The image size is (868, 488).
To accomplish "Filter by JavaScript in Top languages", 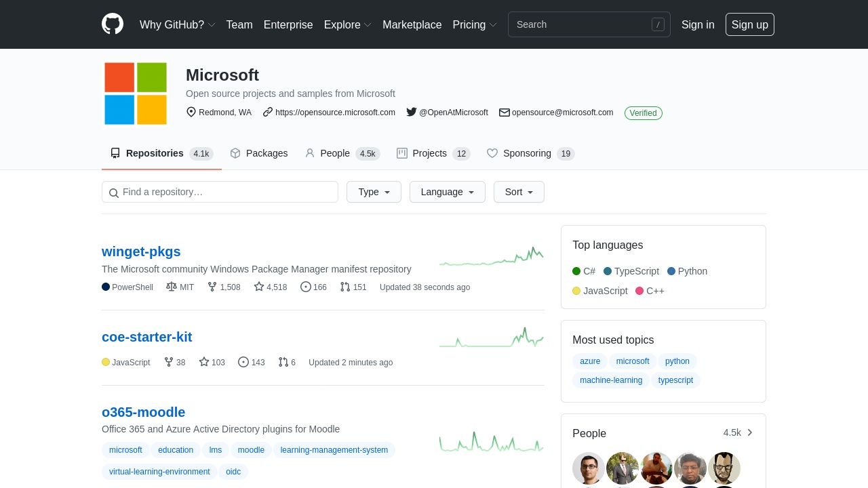I will point(600,291).
